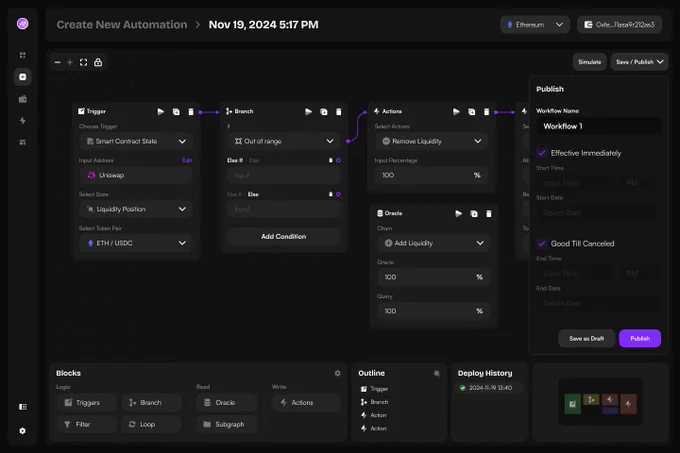Click Create New Automation breadcrumb
The width and height of the screenshot is (680, 453).
click(x=122, y=25)
